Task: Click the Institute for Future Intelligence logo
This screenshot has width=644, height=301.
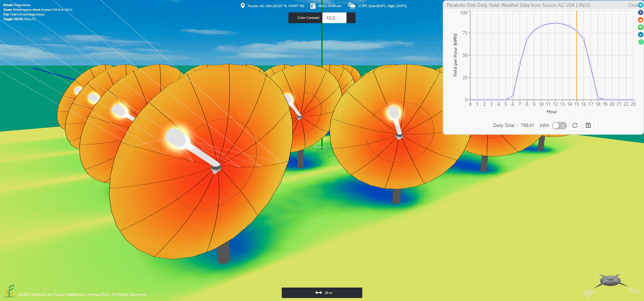Action: pos(9,291)
